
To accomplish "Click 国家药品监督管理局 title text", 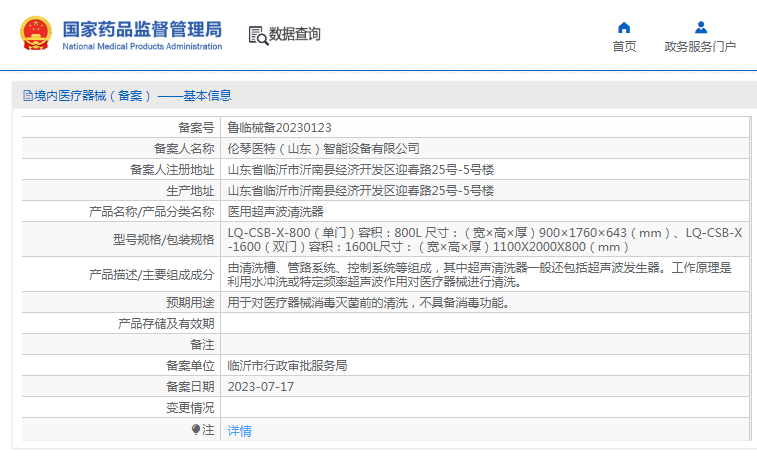I will 142,29.
